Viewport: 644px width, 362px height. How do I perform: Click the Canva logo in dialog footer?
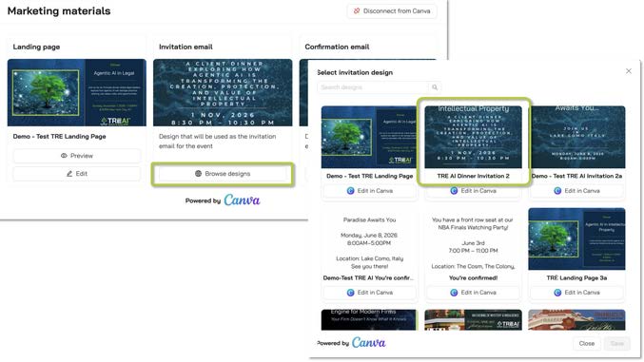click(x=368, y=343)
